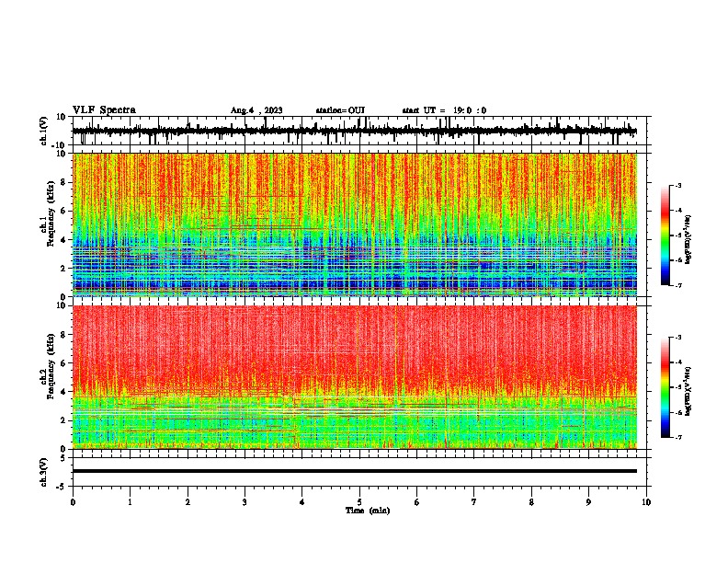Click the 'ch.1(V)' waveform axis label

coord(44,131)
